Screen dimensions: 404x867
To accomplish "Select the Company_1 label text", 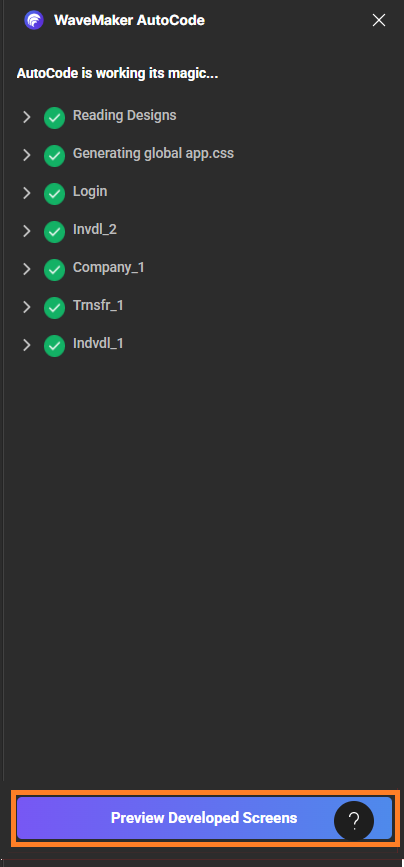I will click(x=109, y=268).
